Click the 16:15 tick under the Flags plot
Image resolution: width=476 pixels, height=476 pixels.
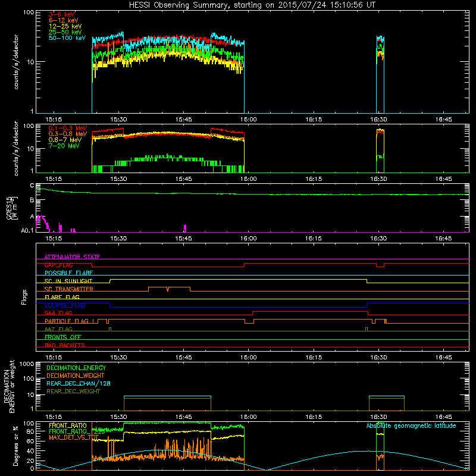(x=314, y=358)
